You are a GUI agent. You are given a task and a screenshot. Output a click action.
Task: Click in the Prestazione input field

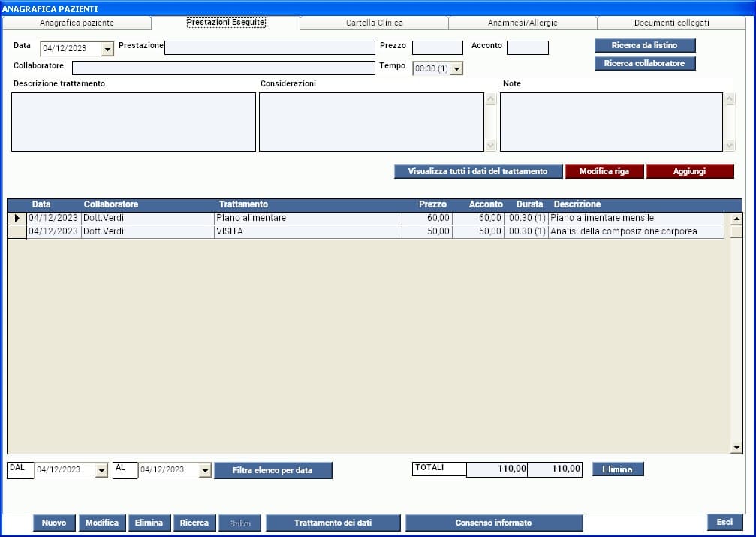point(269,48)
